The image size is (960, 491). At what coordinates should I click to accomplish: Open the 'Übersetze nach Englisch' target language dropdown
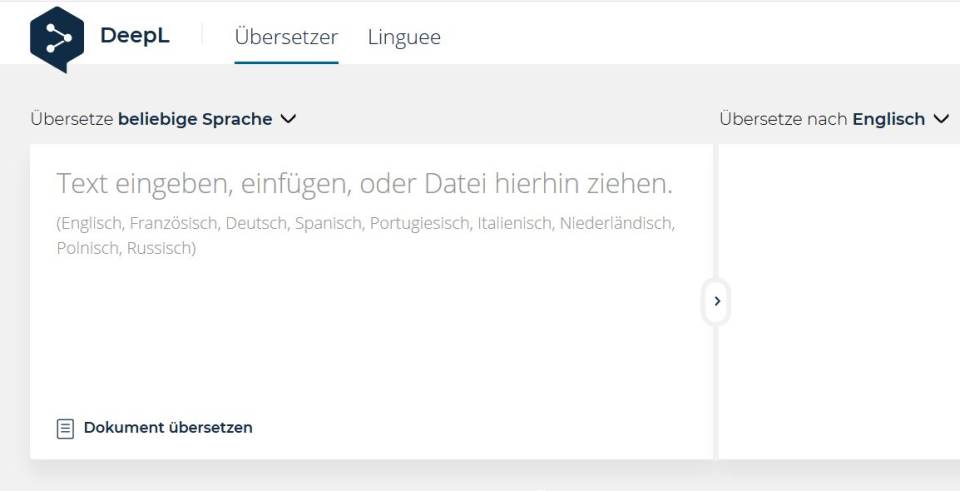tap(834, 119)
